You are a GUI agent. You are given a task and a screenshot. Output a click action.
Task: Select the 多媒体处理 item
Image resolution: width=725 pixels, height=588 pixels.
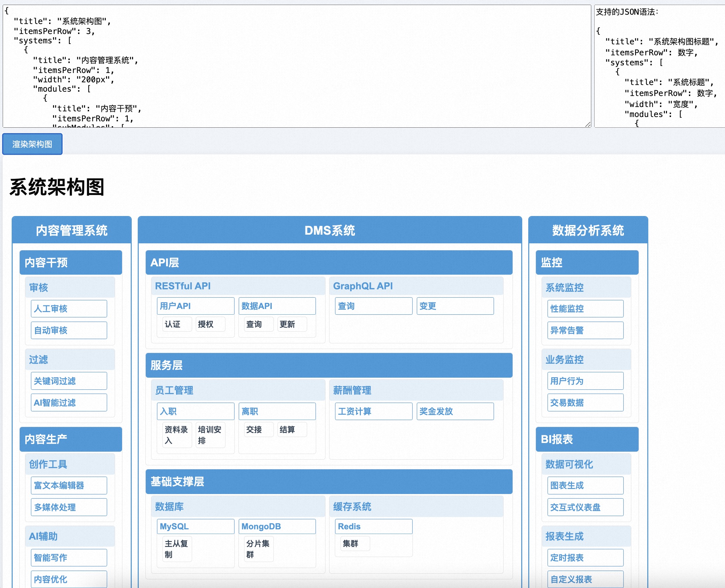click(69, 507)
